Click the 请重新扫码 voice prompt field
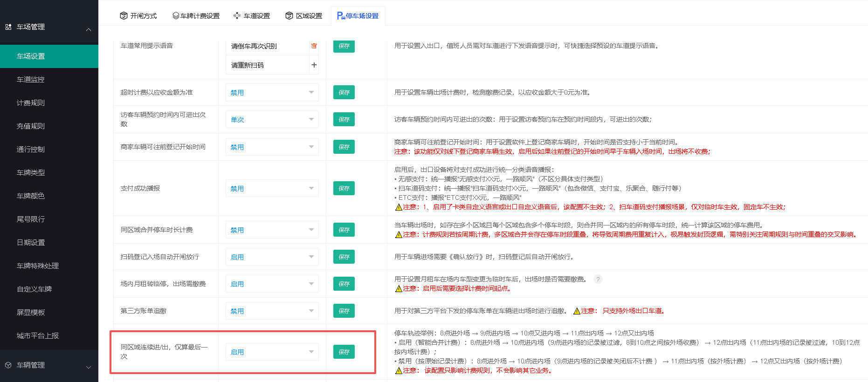The width and height of the screenshot is (868, 382). tap(268, 65)
